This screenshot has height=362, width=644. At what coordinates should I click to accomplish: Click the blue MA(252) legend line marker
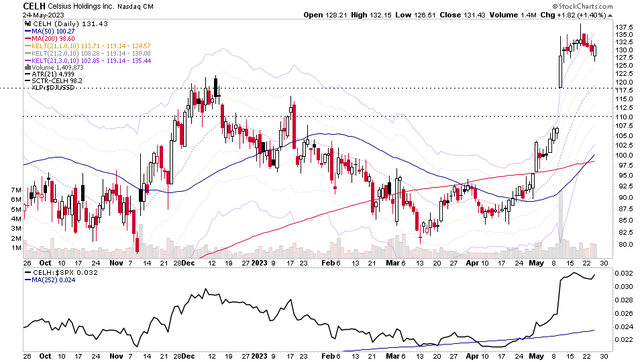pyautogui.click(x=28, y=280)
